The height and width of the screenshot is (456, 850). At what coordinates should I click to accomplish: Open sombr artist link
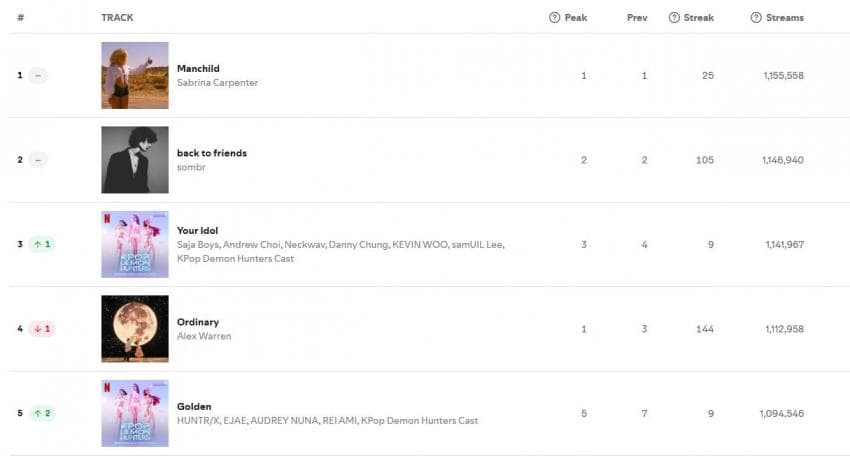click(191, 167)
